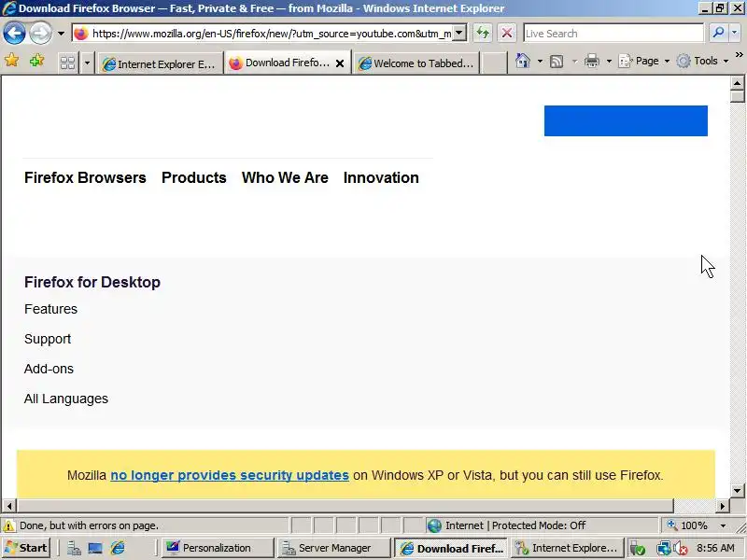Print the page with the printer icon
This screenshot has height=560, width=747.
[x=592, y=61]
